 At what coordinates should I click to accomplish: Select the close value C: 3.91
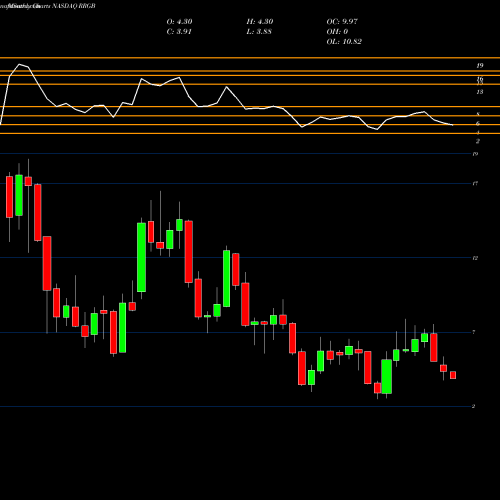(179, 32)
